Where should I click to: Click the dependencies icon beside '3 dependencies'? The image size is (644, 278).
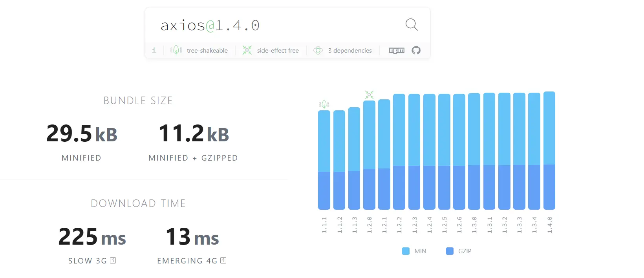tap(318, 50)
